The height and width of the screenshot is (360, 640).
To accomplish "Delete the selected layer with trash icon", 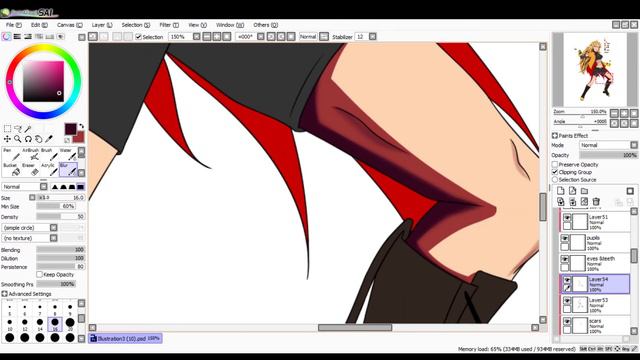I will (596, 201).
